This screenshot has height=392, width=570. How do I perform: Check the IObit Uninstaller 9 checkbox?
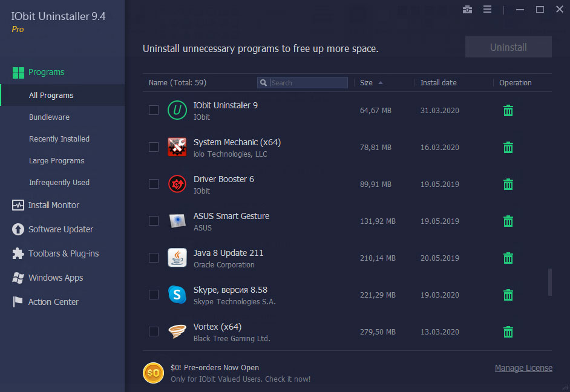[x=154, y=110]
